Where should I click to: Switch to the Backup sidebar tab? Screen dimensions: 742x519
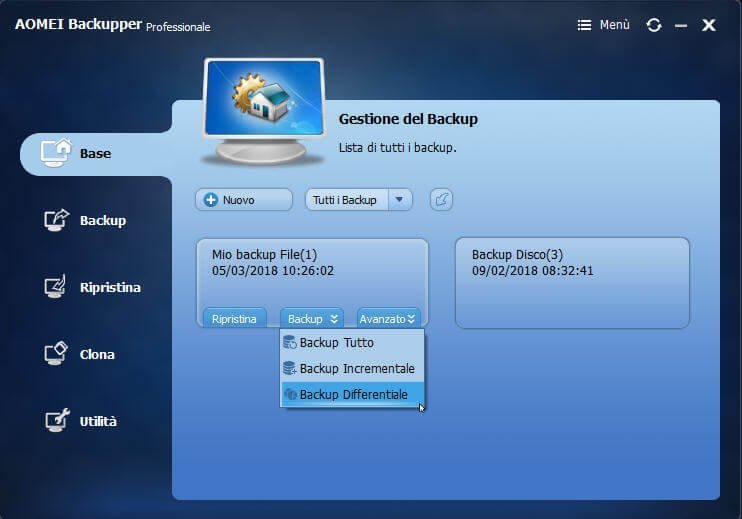(x=85, y=220)
